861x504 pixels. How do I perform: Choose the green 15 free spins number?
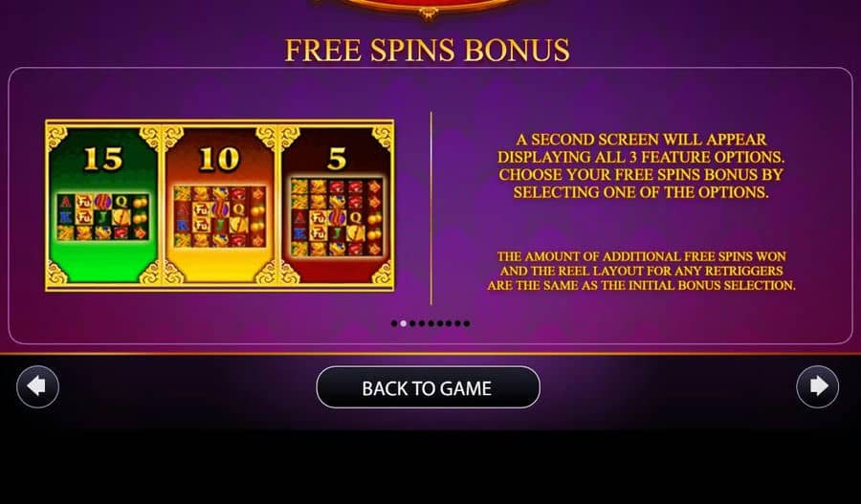(102, 159)
